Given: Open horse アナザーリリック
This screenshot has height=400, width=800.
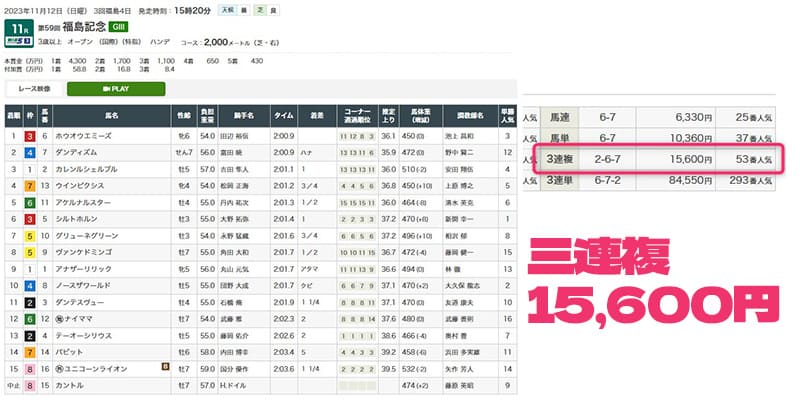Looking at the screenshot, I should pyautogui.click(x=83, y=269).
